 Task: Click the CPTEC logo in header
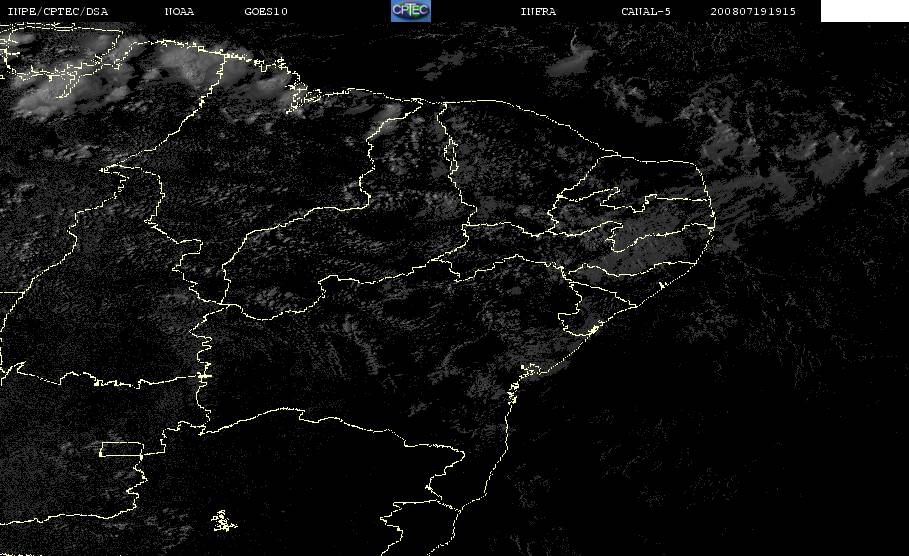[x=410, y=10]
